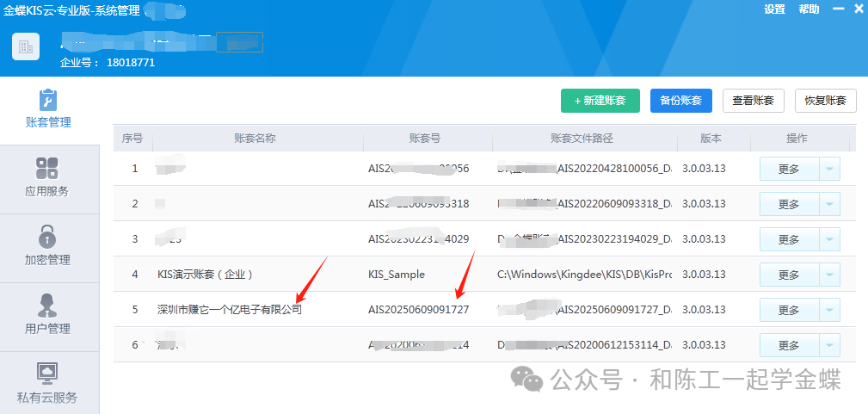Viewport: 868px width, 414px height.
Task: Click 更多 button for row 6
Action: 789,345
